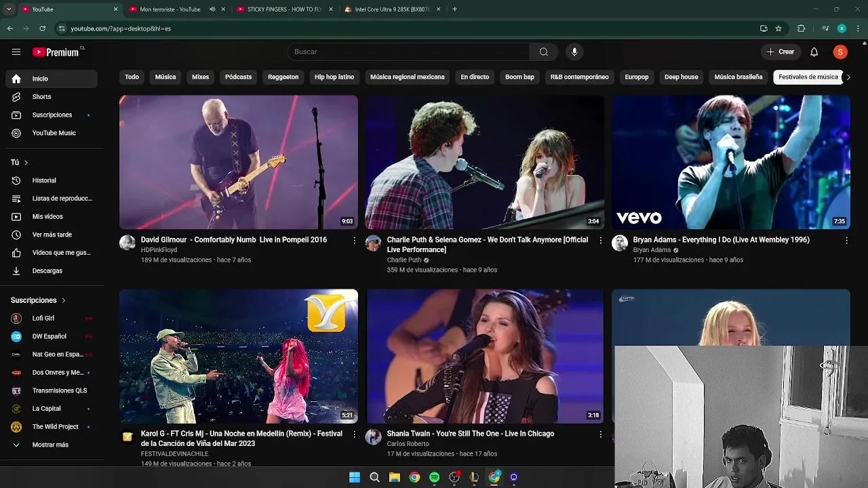Open the YouTube guide hamburger menu
Image resolution: width=868 pixels, height=488 pixels.
click(16, 52)
